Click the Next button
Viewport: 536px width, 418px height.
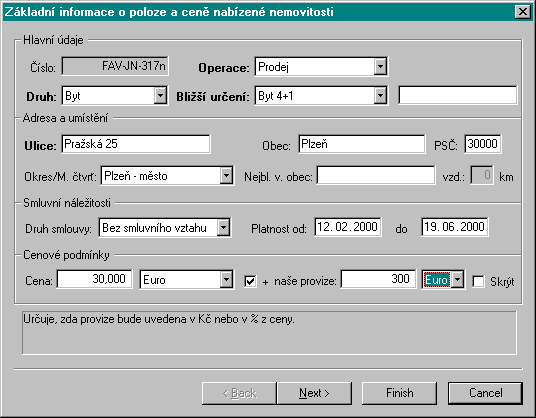tap(314, 393)
